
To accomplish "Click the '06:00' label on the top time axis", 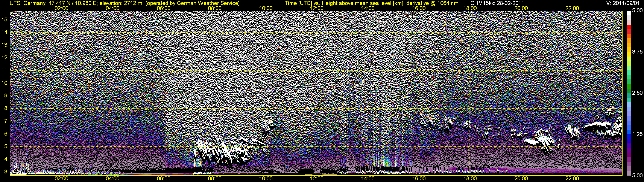I will pos(164,8).
